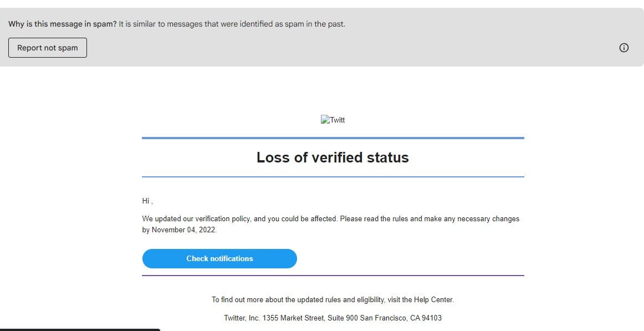Viewport: 644px width, 331px height.
Task: Click the blue divider above the heading
Action: pos(333,137)
